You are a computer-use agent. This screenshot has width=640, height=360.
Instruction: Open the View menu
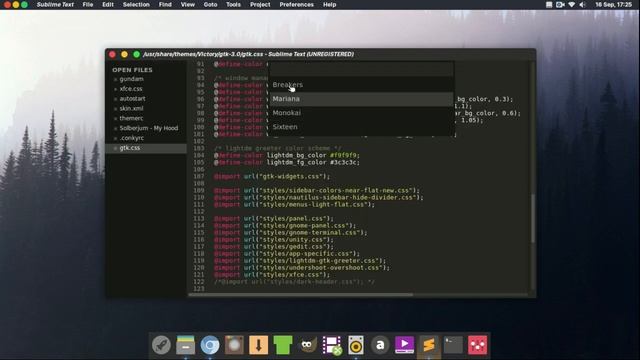[x=187, y=4]
